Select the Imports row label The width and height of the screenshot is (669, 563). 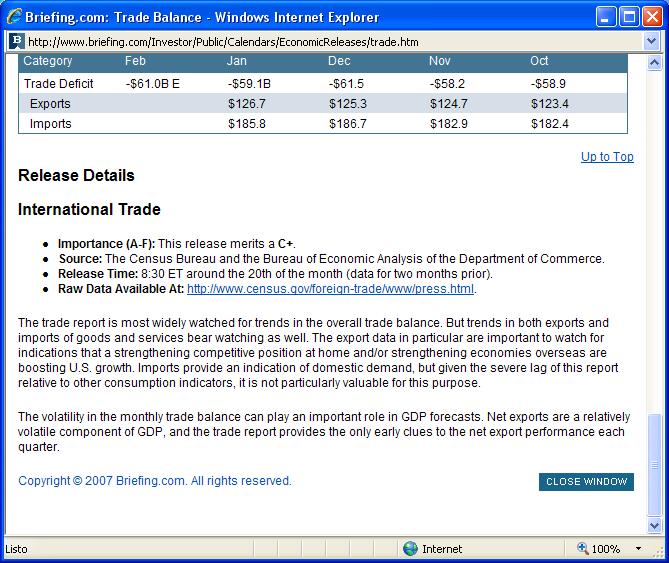tap(51, 124)
